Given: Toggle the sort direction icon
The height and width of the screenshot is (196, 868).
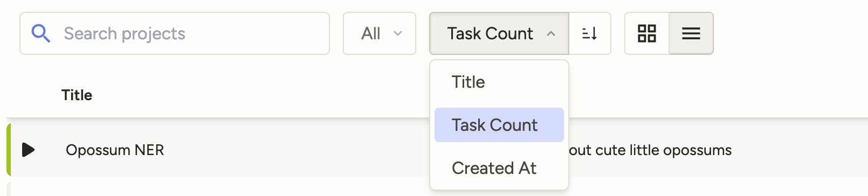Looking at the screenshot, I should click(590, 33).
